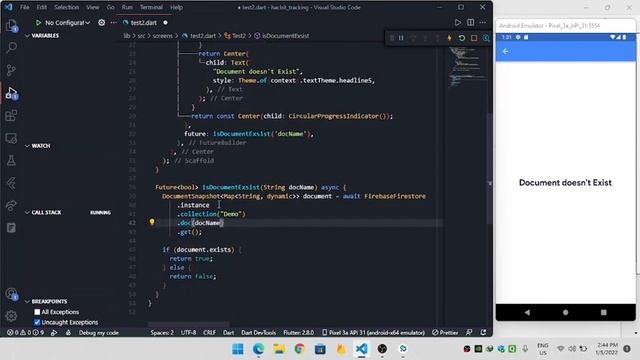Toggle the All Exceptions breakpoint checkbox
This screenshot has height=360, width=640.
click(x=37, y=312)
